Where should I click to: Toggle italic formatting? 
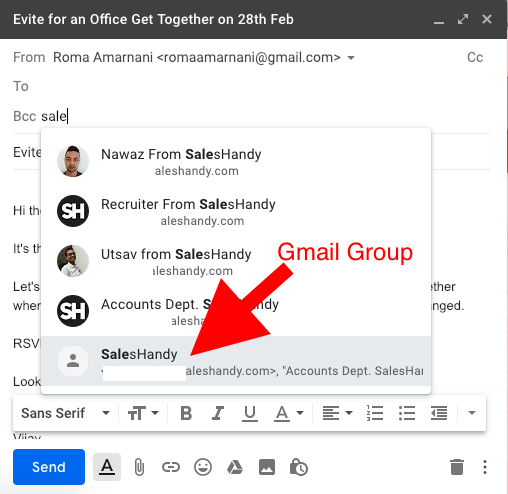pyautogui.click(x=218, y=413)
